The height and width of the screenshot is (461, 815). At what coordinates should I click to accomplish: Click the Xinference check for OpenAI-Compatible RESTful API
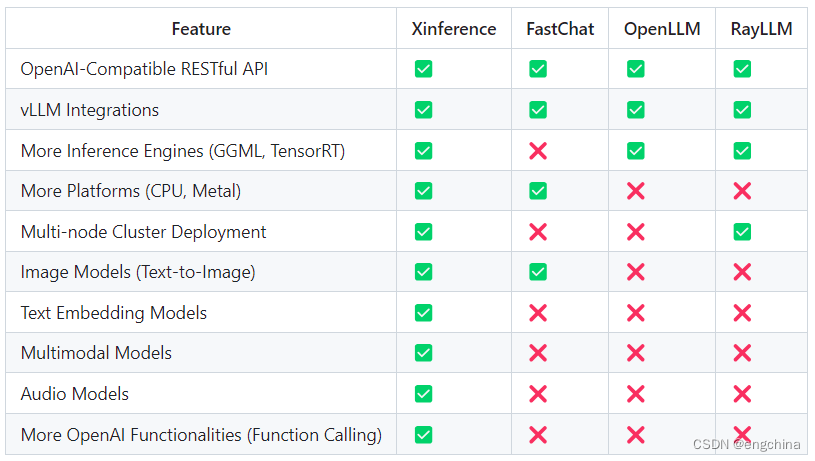tap(423, 69)
